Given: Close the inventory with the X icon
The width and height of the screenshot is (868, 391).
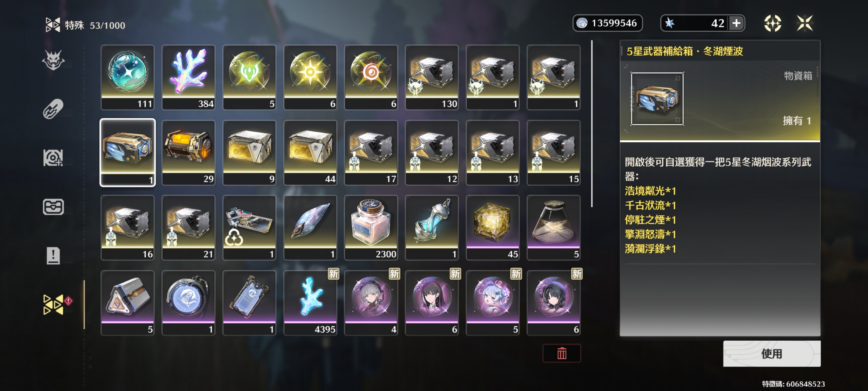Looking at the screenshot, I should [x=805, y=23].
